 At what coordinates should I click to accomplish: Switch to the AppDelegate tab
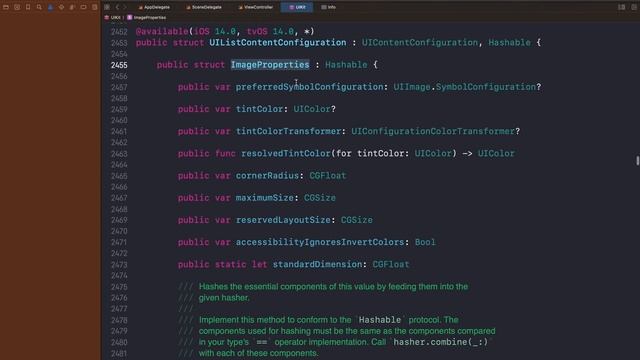(154, 7)
